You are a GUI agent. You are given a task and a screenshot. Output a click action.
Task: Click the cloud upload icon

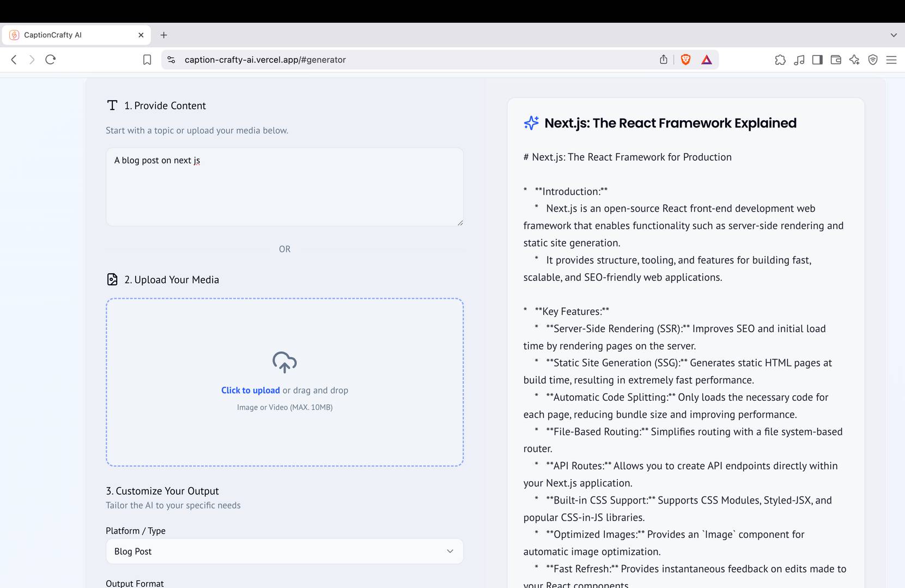(x=284, y=362)
